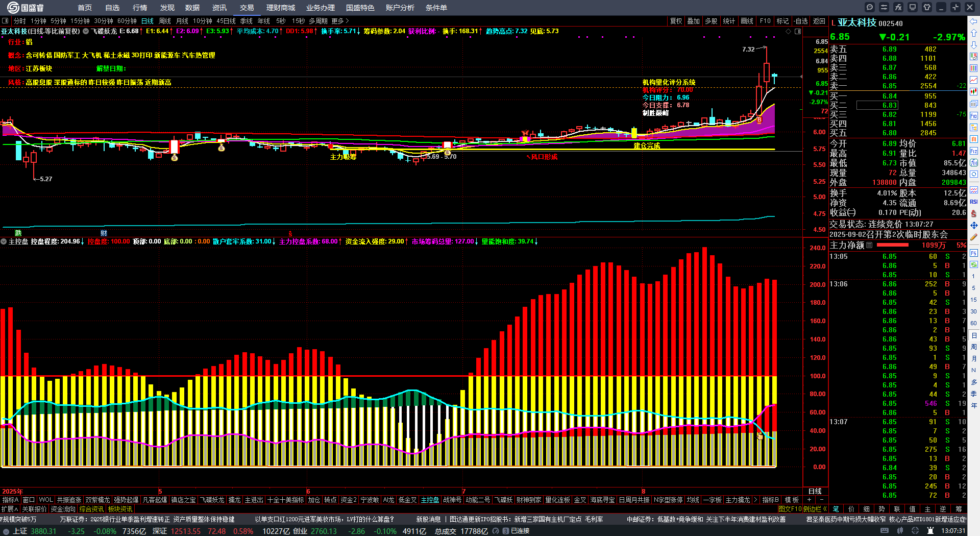
Task: Click the blue back arrow in right sidebar
Action: 974,21
